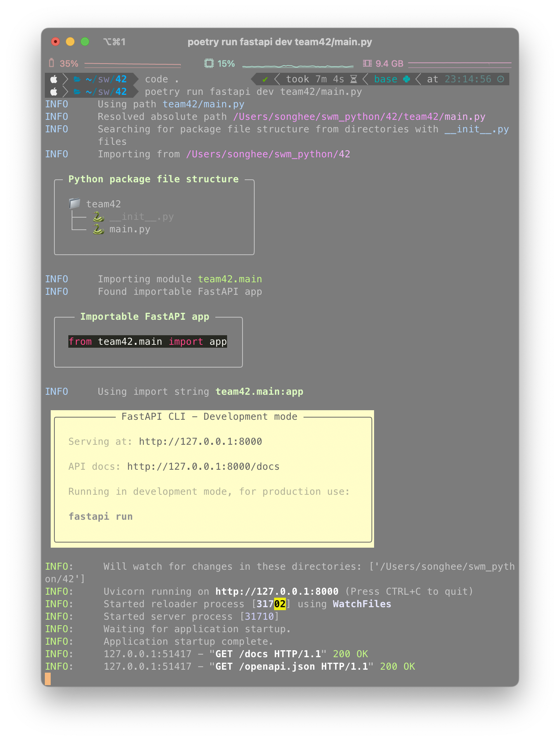This screenshot has height=741, width=560.
Task: Click the folder icon on the 'code .' prompt line
Action: pyautogui.click(x=77, y=79)
